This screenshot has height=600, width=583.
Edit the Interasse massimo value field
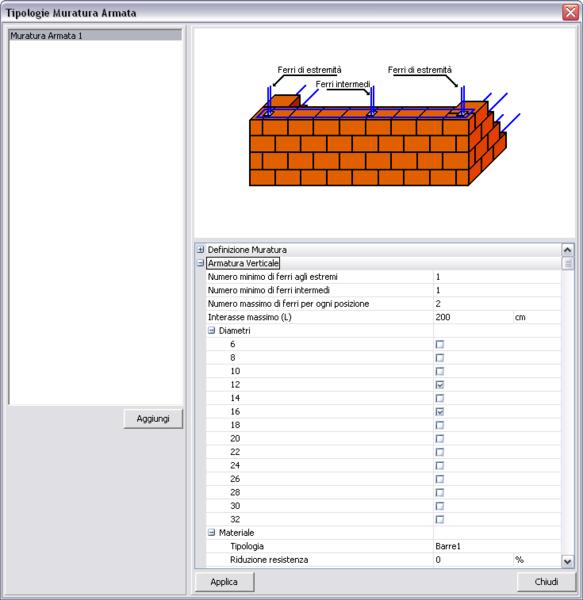pyautogui.click(x=473, y=317)
